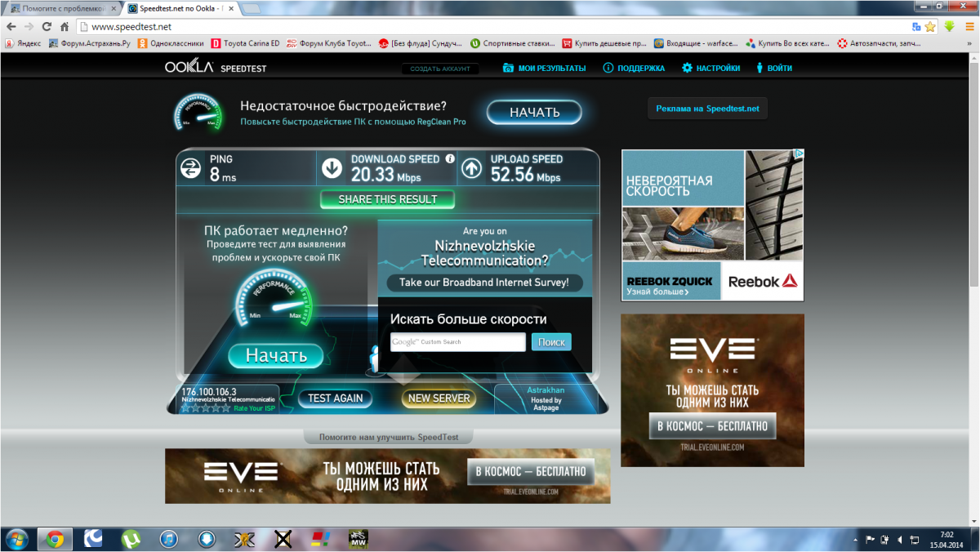Screen dimensions: 980x552
Task: Click the bookmark star icon
Action: (929, 26)
